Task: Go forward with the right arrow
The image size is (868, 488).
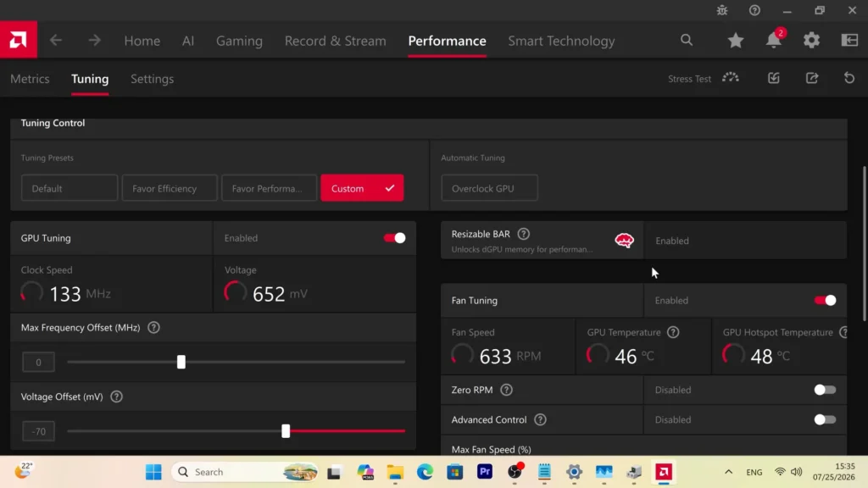Action: coord(95,41)
